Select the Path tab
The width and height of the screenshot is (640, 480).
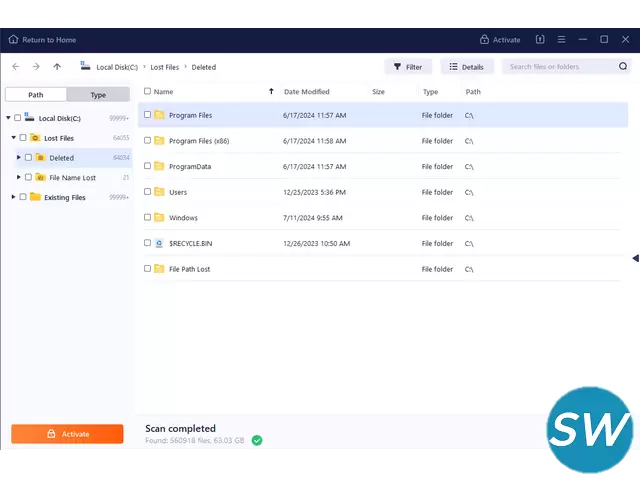36,95
